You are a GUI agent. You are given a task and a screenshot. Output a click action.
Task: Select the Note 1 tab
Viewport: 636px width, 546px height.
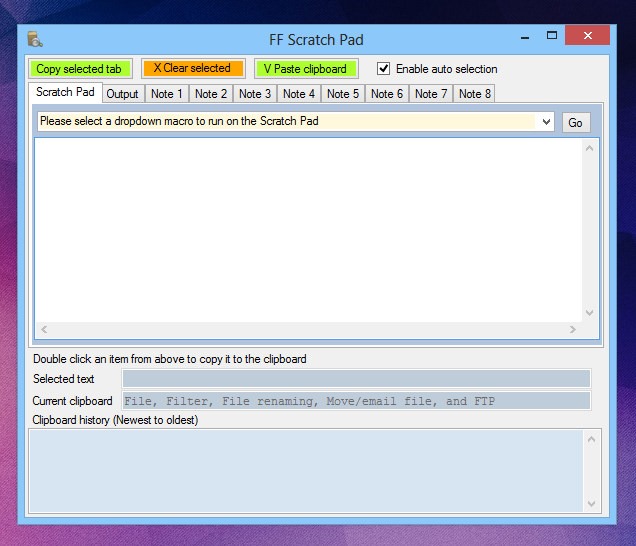point(167,94)
